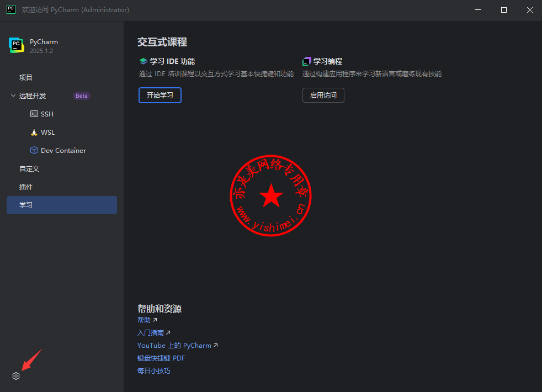This screenshot has height=392, width=542.
Task: Click the 启用访问 button
Action: 323,95
